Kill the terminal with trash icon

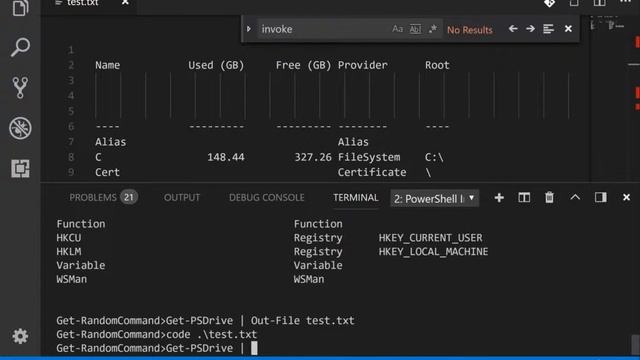click(549, 198)
